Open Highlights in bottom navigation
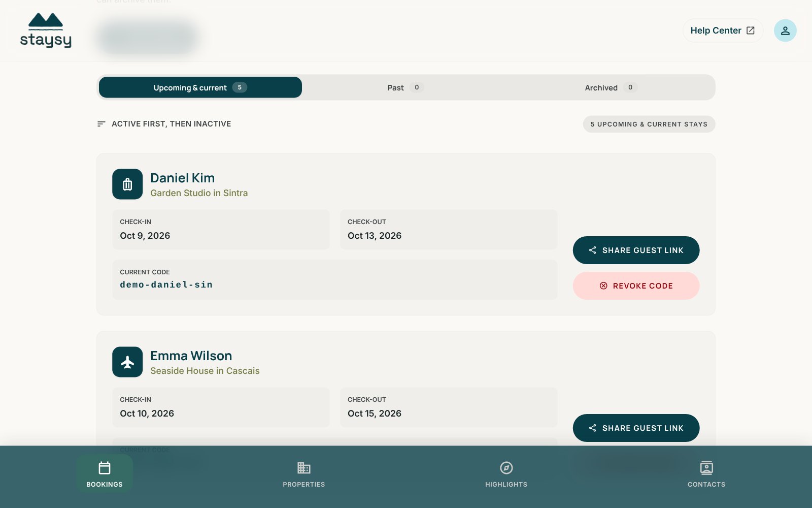The height and width of the screenshot is (508, 812). pyautogui.click(x=506, y=474)
